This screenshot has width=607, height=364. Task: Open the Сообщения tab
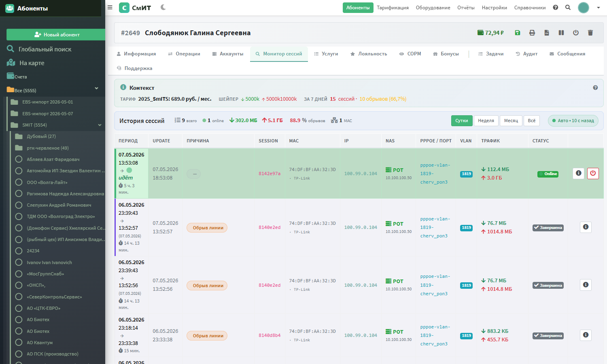(x=567, y=54)
